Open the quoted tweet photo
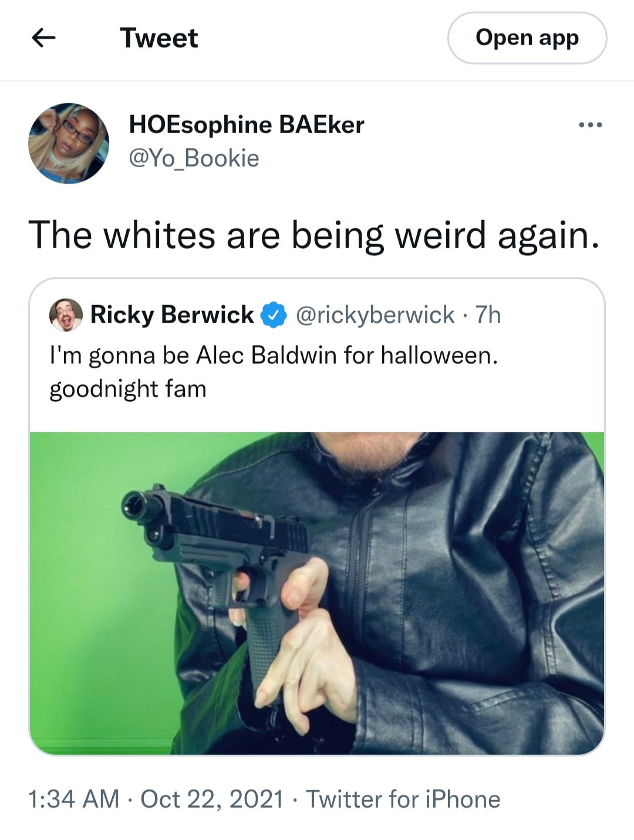This screenshot has width=634, height=840. pyautogui.click(x=317, y=594)
